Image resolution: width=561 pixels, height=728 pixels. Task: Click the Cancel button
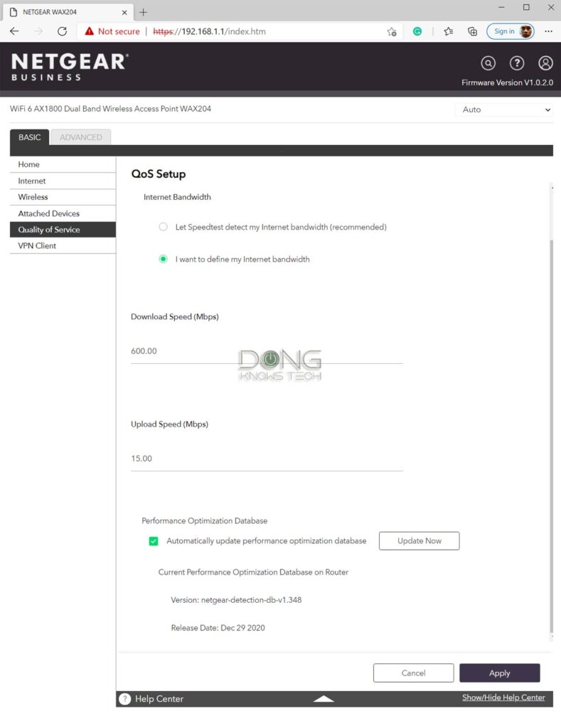pos(413,673)
